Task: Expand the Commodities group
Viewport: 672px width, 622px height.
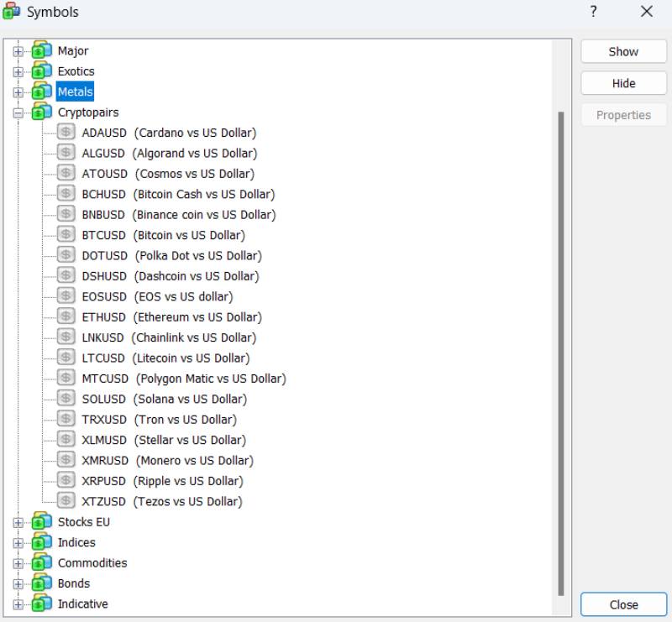Action: point(18,563)
